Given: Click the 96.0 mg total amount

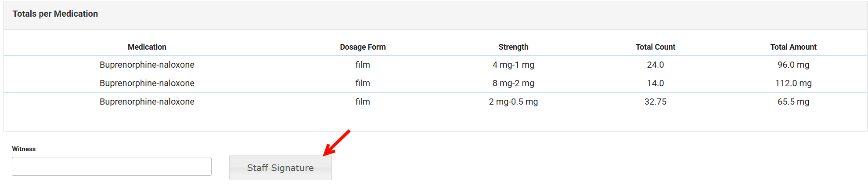Looking at the screenshot, I should [x=793, y=65].
